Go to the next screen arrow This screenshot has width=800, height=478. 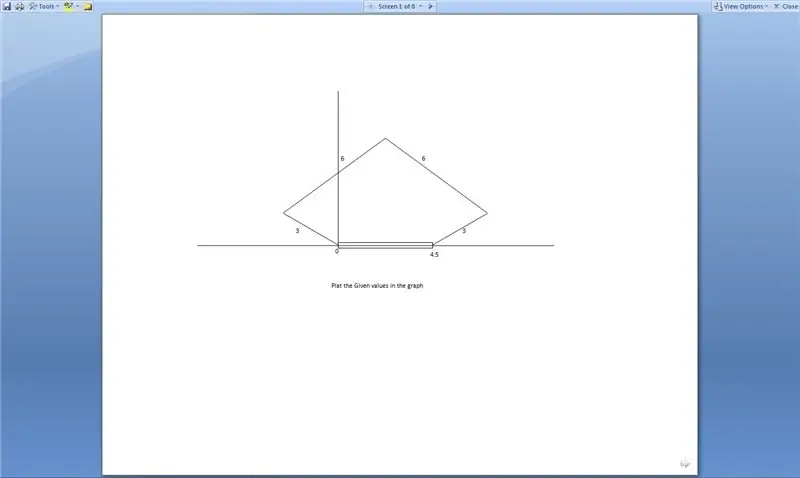(x=431, y=7)
